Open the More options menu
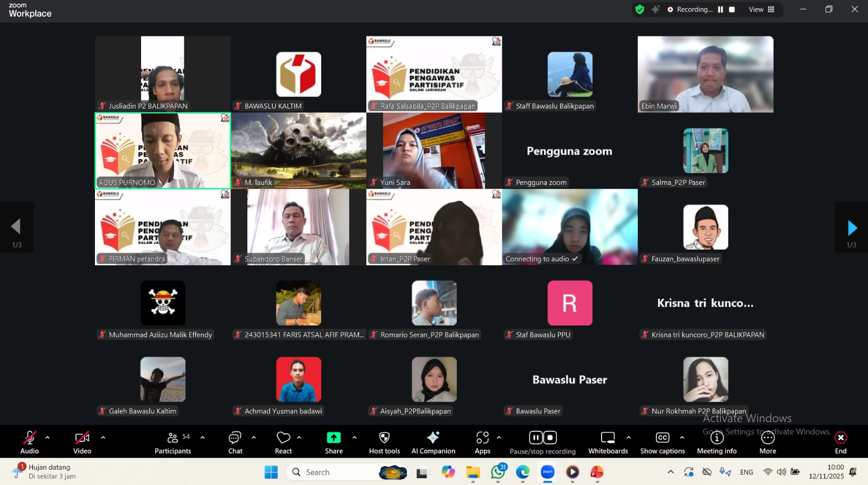The width and height of the screenshot is (868, 485). [x=768, y=442]
